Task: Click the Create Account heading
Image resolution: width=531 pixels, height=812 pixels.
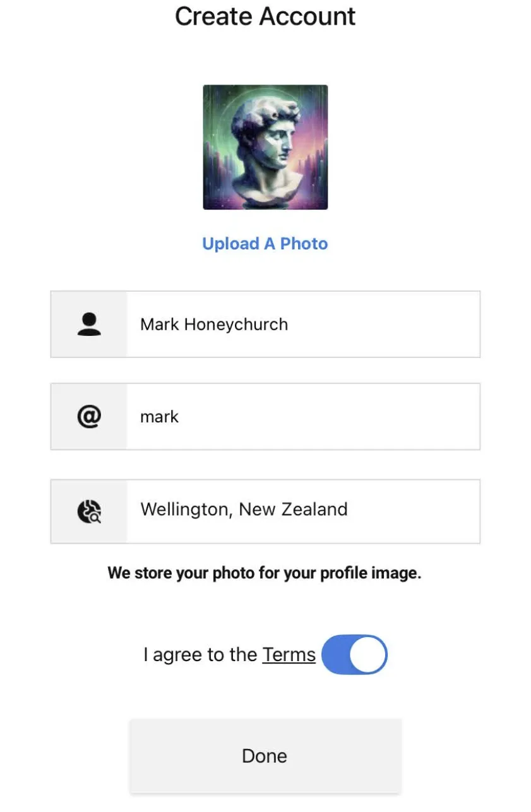Action: [x=265, y=16]
